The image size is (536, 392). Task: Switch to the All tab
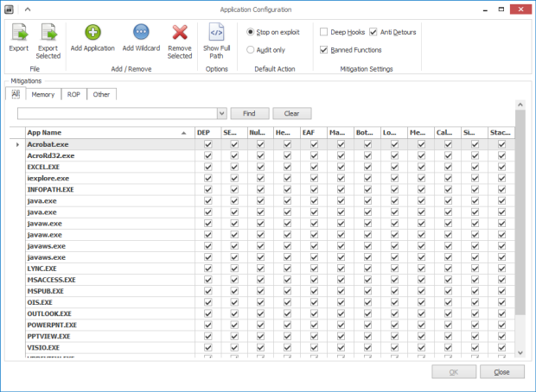click(x=16, y=94)
